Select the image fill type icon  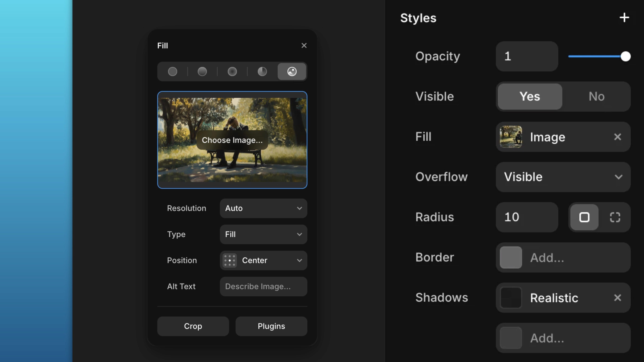pyautogui.click(x=292, y=72)
